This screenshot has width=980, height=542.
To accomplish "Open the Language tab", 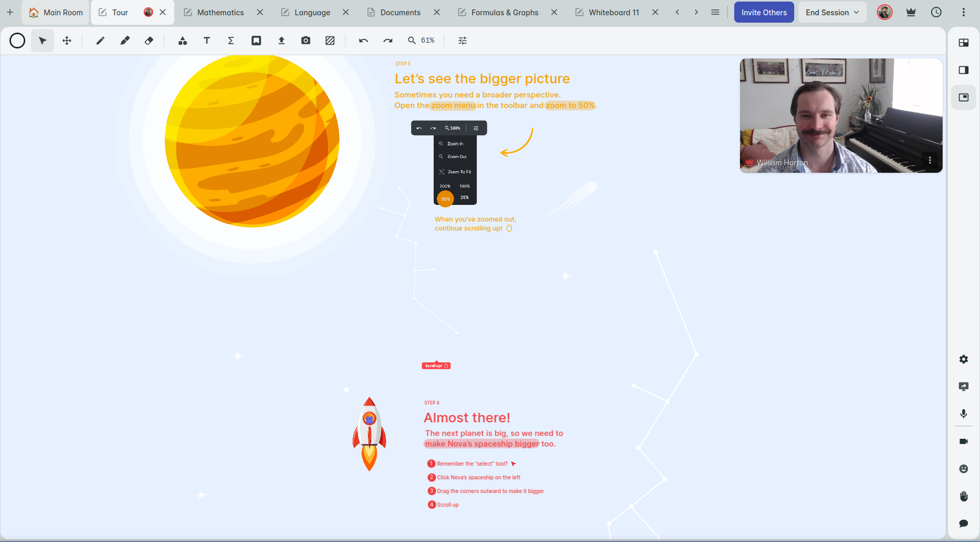I will pos(312,13).
